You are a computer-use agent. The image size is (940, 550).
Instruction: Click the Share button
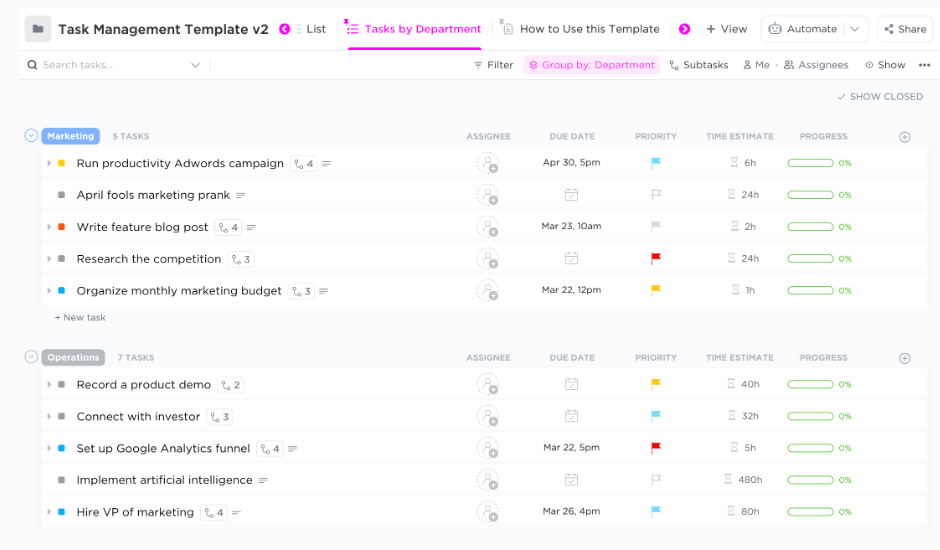pyautogui.click(x=905, y=29)
